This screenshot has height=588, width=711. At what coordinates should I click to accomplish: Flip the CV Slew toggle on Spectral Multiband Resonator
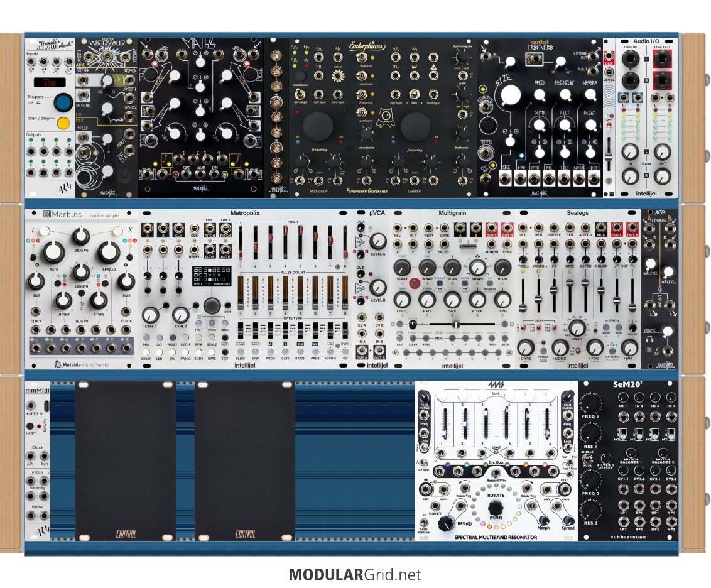point(423,463)
